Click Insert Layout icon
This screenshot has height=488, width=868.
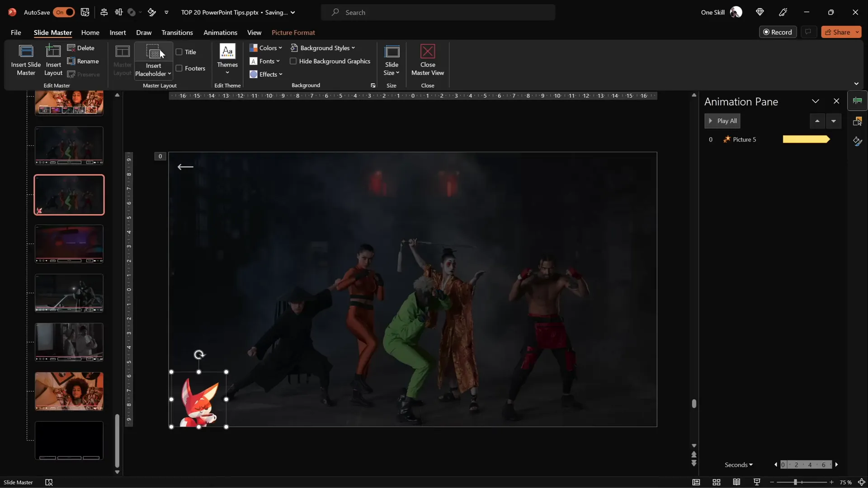pyautogui.click(x=53, y=60)
